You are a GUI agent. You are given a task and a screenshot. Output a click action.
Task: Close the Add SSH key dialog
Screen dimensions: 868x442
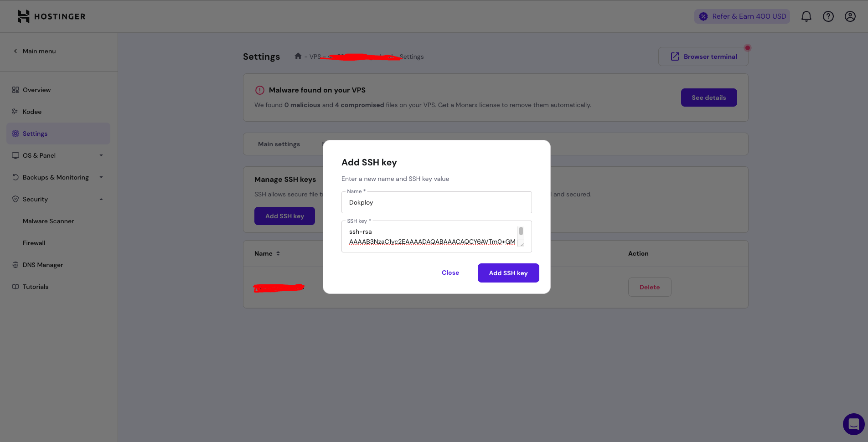[450, 272]
